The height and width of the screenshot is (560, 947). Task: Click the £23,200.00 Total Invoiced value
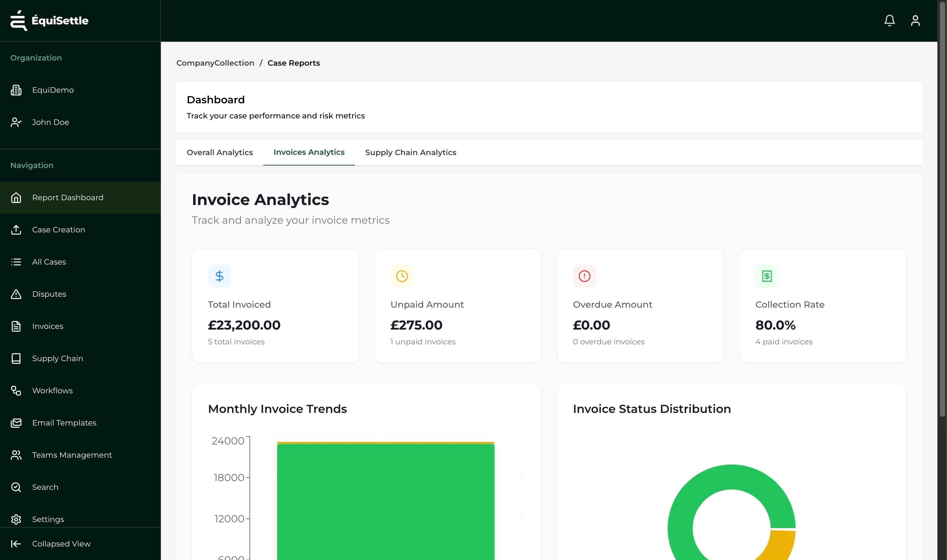(244, 325)
